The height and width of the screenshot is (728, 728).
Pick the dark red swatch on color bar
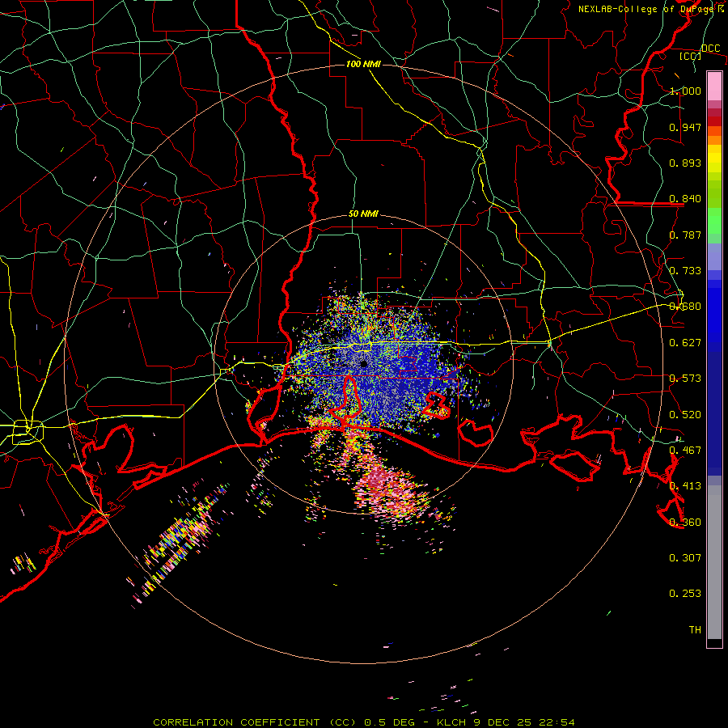714,121
